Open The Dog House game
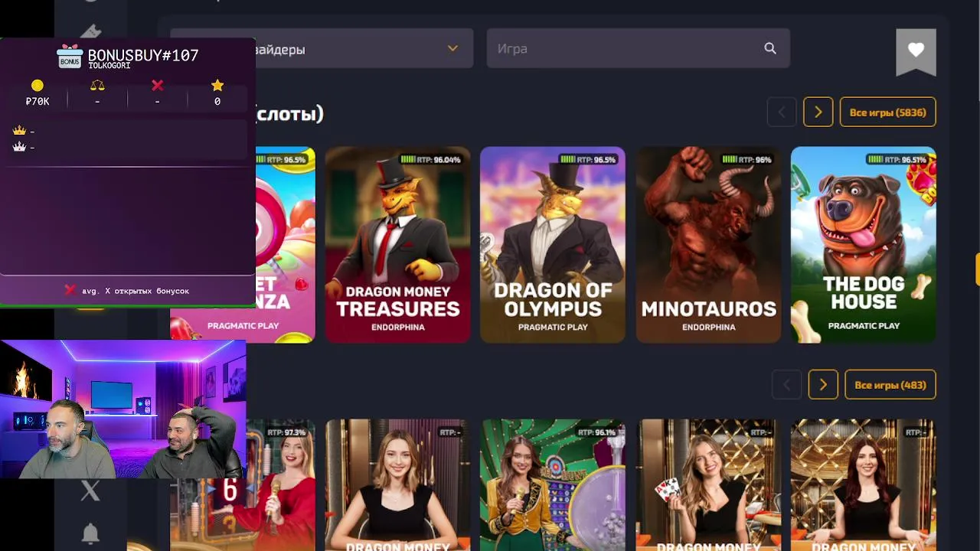The height and width of the screenshot is (551, 980). click(864, 245)
